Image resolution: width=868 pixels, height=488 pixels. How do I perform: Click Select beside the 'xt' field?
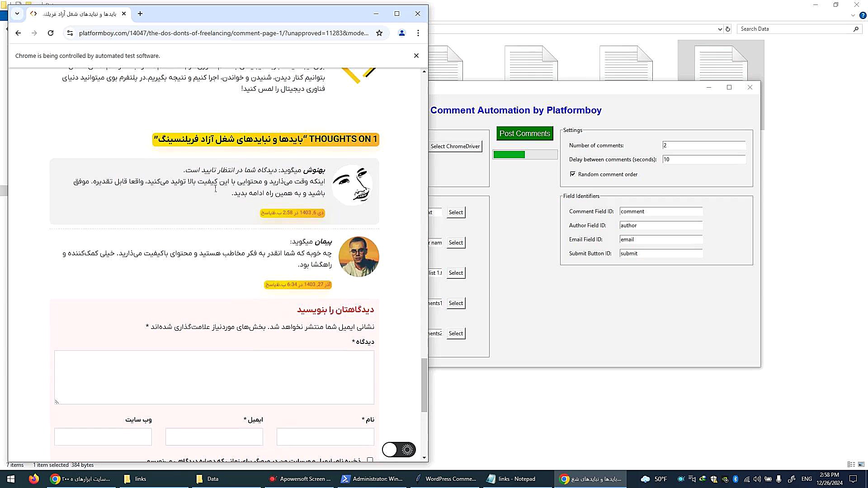456,212
